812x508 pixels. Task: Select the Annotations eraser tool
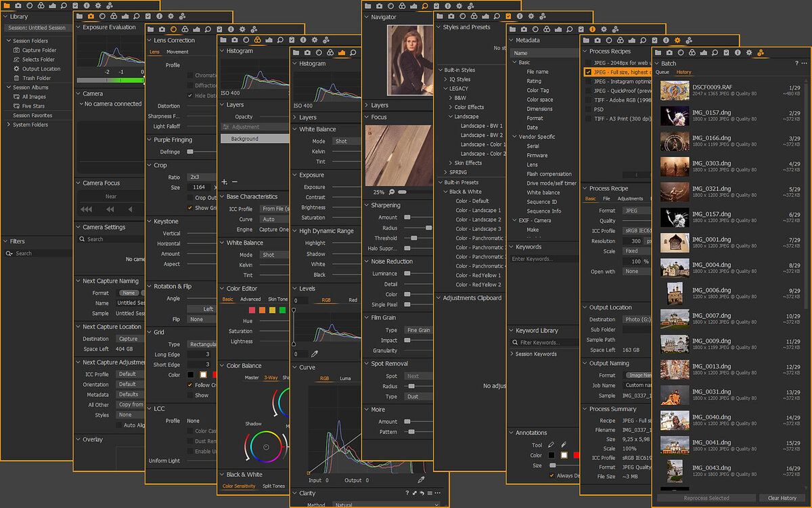click(564, 445)
